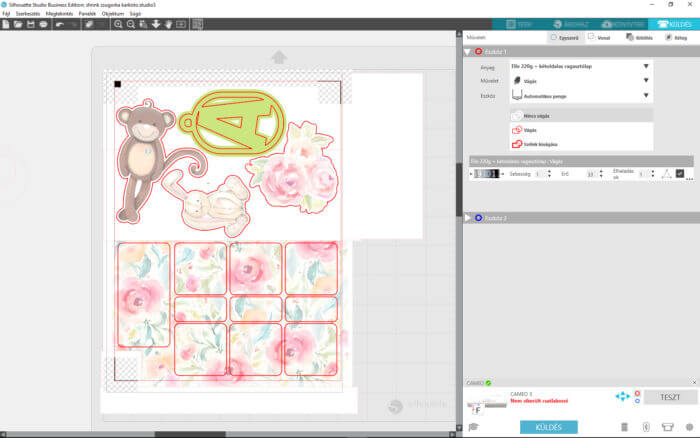Click the mat load arrow above canvas
This screenshot has width=700, height=438.
point(279,57)
